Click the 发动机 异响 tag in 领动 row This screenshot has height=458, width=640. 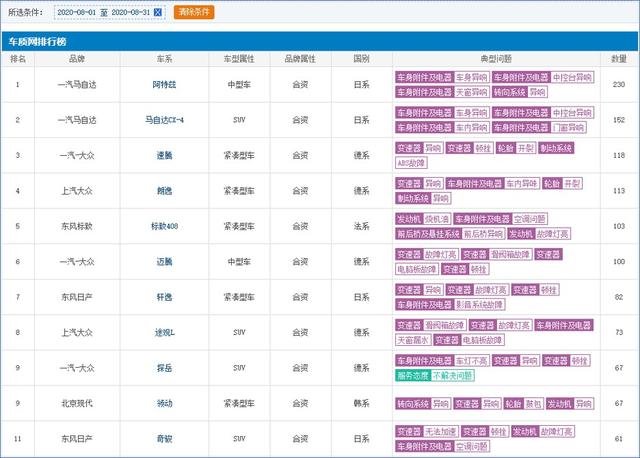click(570, 404)
